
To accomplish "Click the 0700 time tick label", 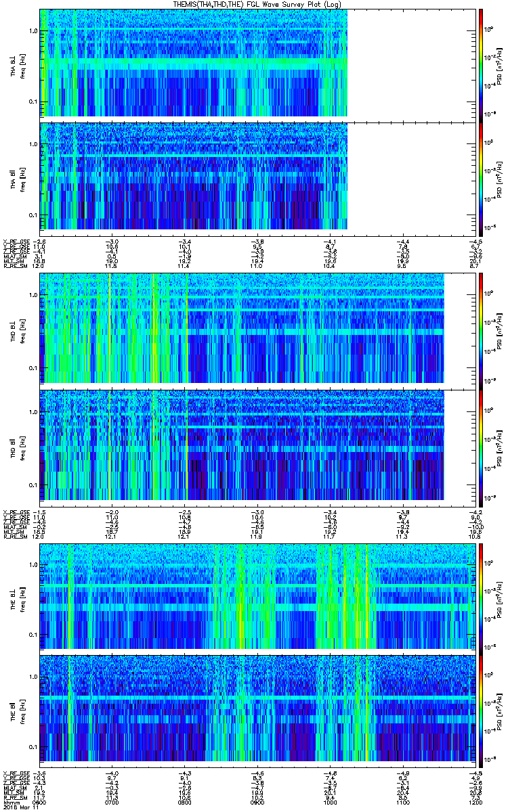I will tap(112, 801).
